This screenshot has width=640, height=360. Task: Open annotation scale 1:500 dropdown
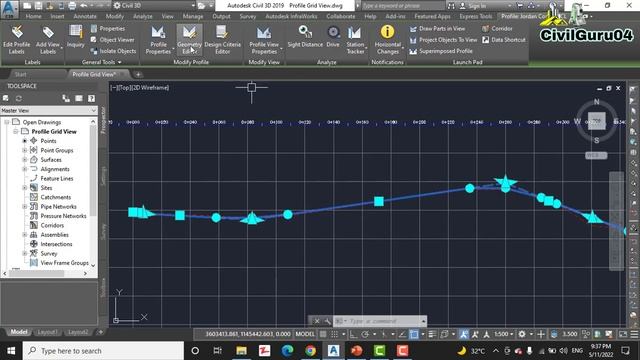(504, 334)
